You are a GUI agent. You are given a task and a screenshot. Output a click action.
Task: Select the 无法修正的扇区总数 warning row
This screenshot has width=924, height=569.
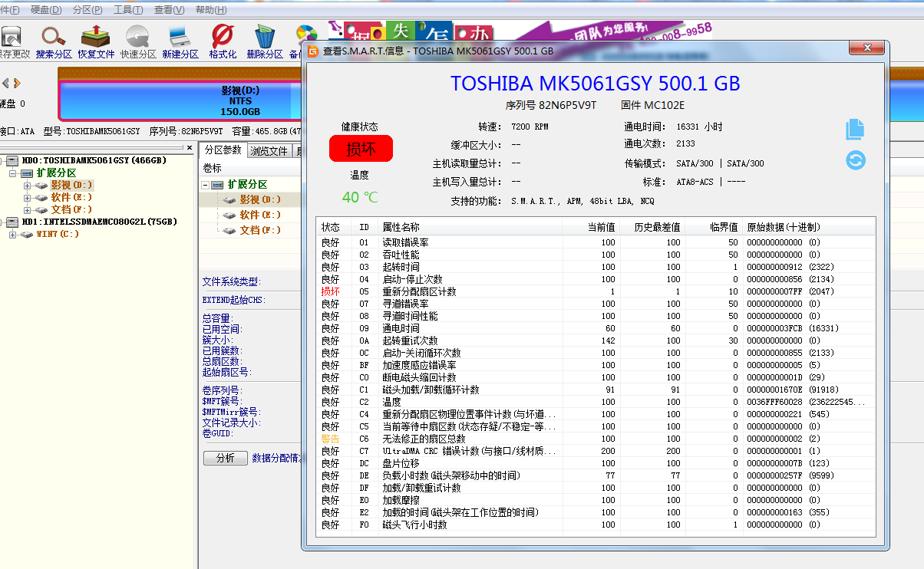point(596,439)
